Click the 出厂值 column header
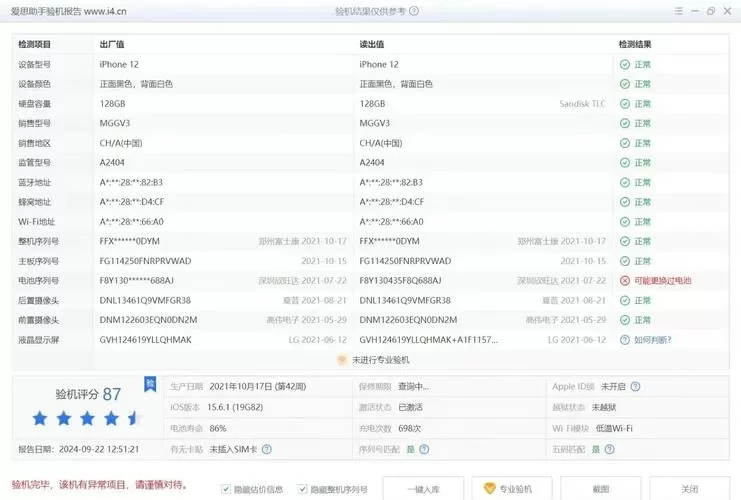Image resolution: width=741 pixels, height=500 pixels. [x=112, y=44]
